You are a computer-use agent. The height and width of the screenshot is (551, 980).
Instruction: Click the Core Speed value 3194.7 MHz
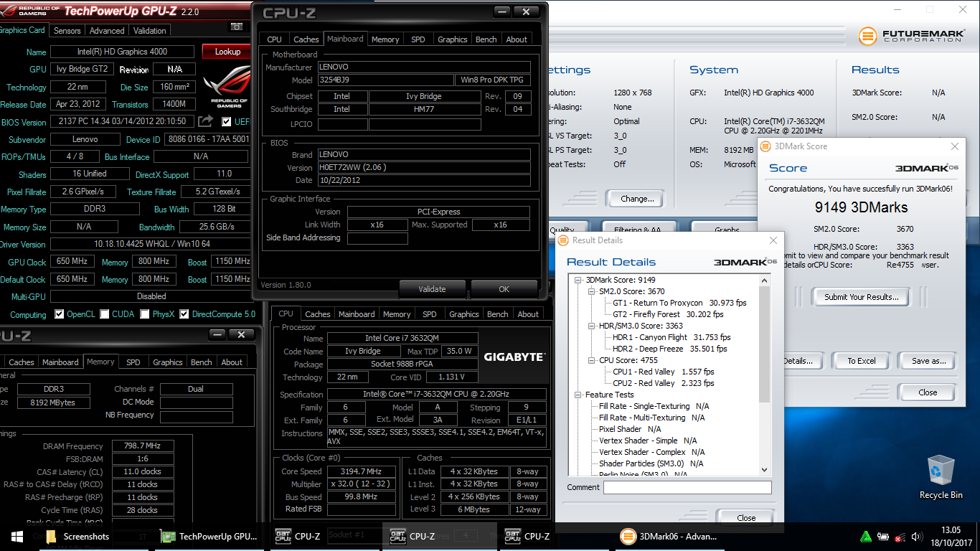[362, 471]
